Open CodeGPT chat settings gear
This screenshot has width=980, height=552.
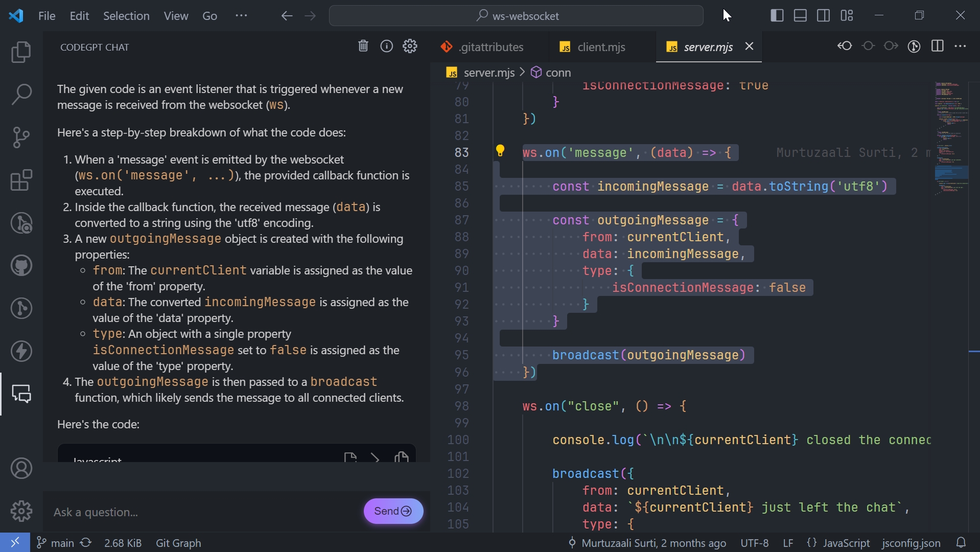tap(410, 47)
